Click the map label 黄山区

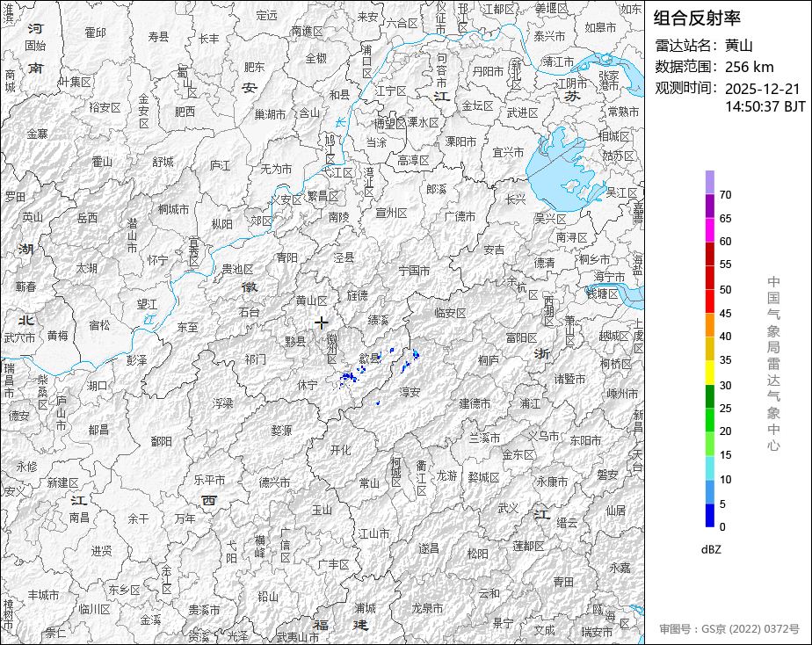tap(312, 301)
